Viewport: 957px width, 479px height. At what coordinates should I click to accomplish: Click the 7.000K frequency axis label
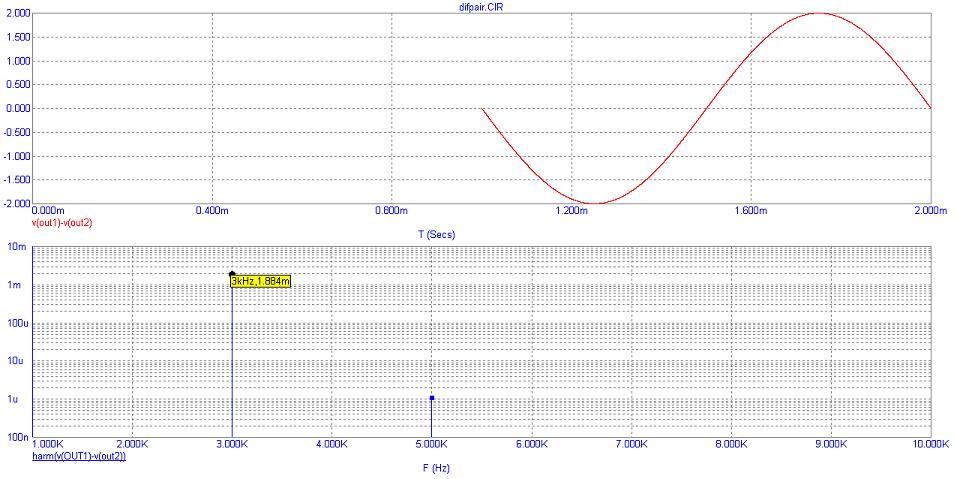click(x=631, y=445)
